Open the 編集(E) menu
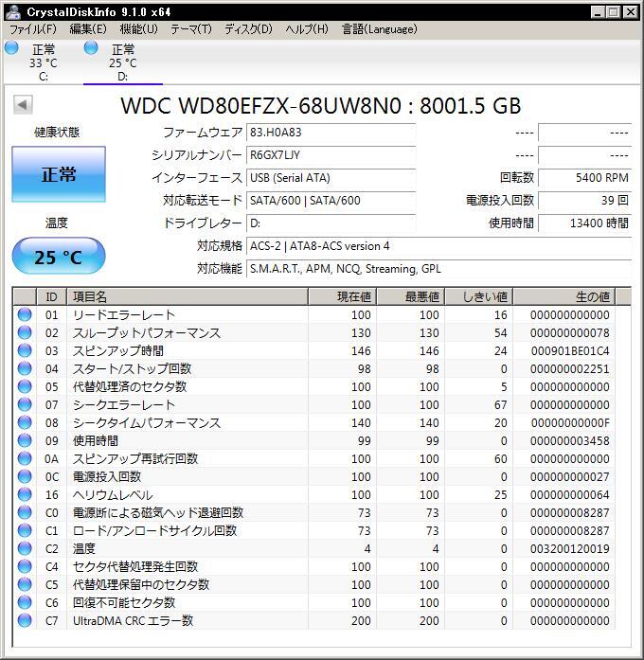Image resolution: width=644 pixels, height=660 pixels. coord(88,29)
